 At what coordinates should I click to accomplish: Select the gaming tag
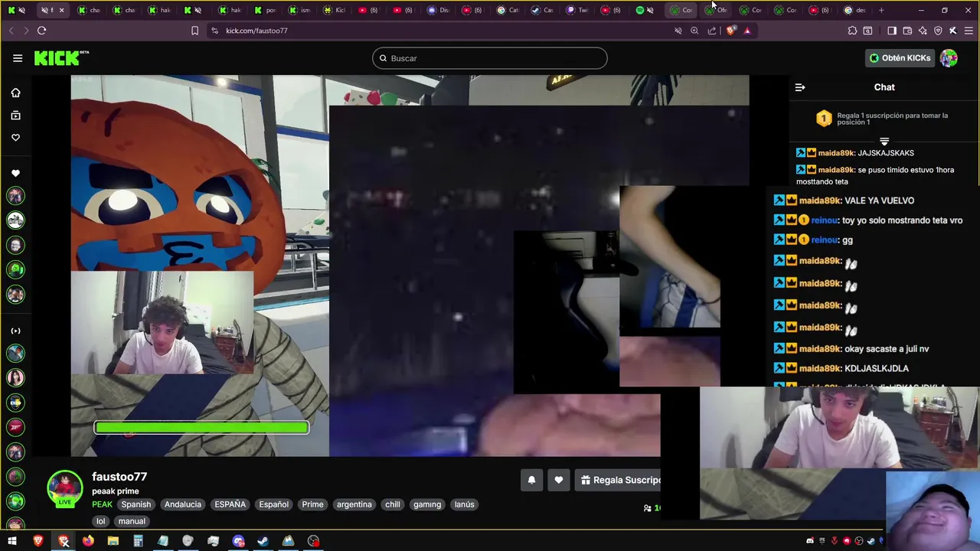[x=427, y=504]
